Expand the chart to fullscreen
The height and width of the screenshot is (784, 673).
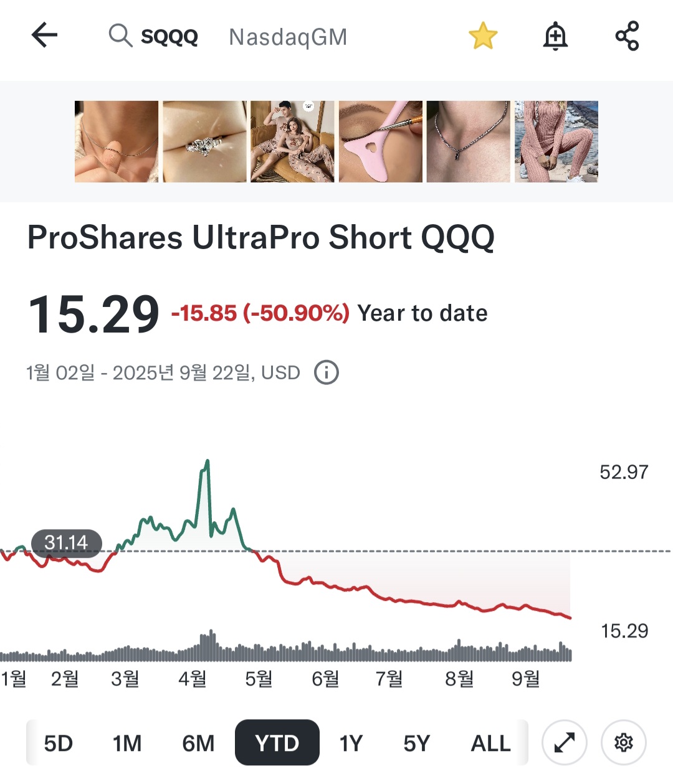coord(565,742)
